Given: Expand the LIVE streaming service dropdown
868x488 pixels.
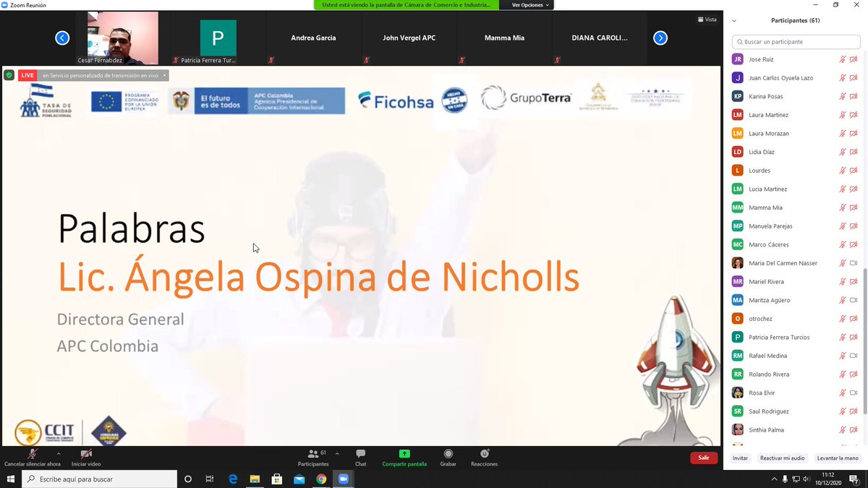Looking at the screenshot, I should pyautogui.click(x=164, y=75).
